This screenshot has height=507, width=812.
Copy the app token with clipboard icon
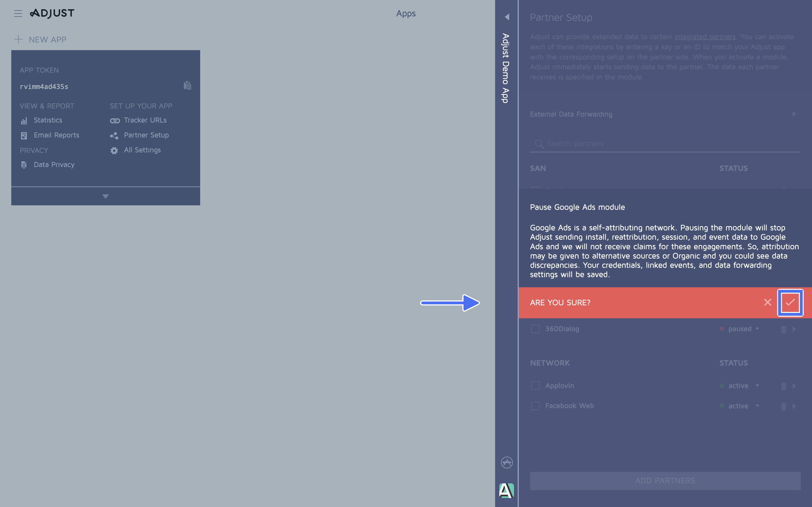187,86
